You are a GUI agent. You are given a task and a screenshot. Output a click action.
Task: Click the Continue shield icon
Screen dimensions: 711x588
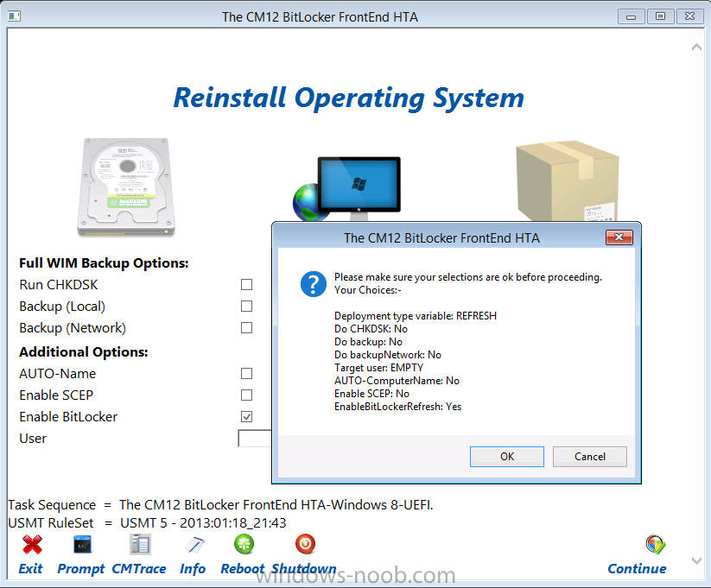coord(656,545)
